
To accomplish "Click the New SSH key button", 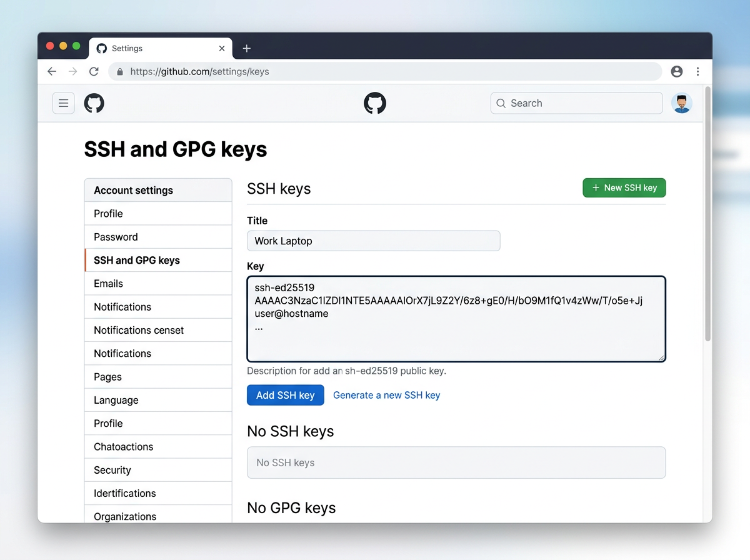I will coord(624,187).
